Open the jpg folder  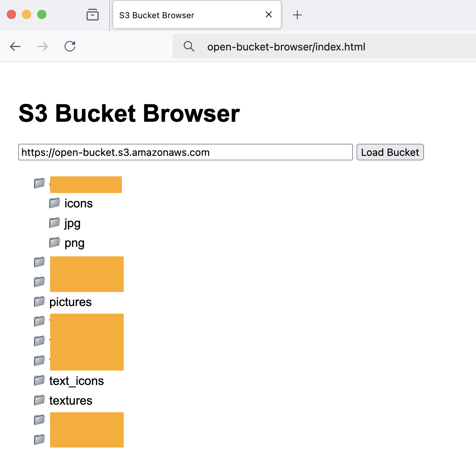point(73,223)
